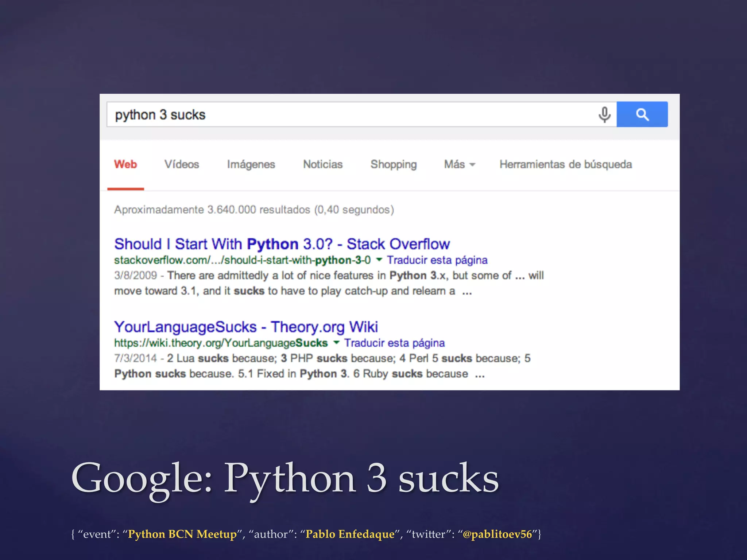Click the stackoverflow.com green URL text
Screen dimensions: 747x560
coord(242,260)
